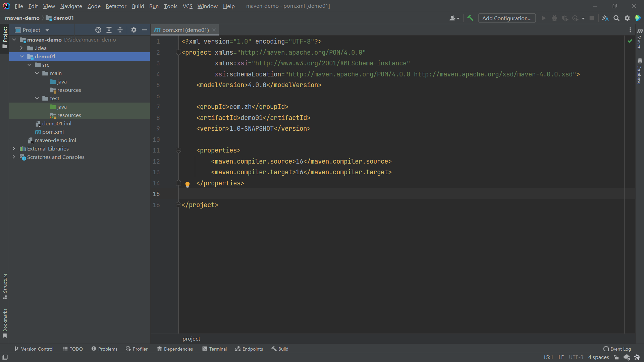Viewport: 644px width, 362px height.
Task: Open the Database tool window
Action: [640, 71]
